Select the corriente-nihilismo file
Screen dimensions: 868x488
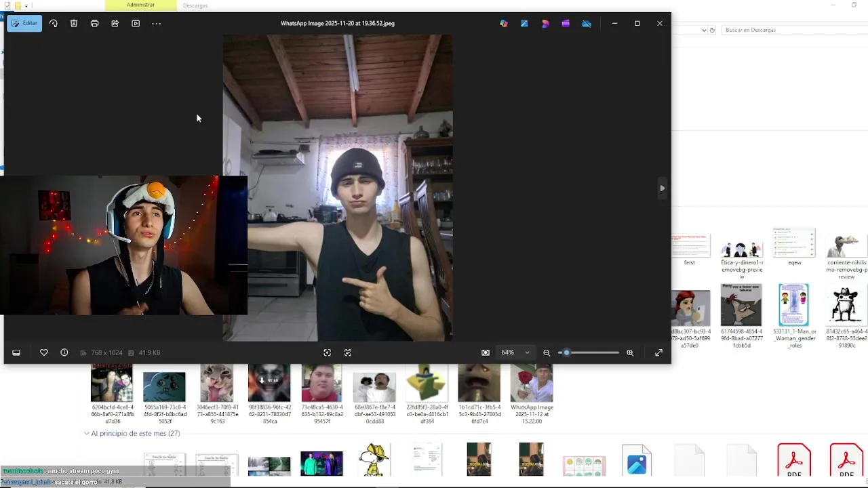(x=846, y=258)
